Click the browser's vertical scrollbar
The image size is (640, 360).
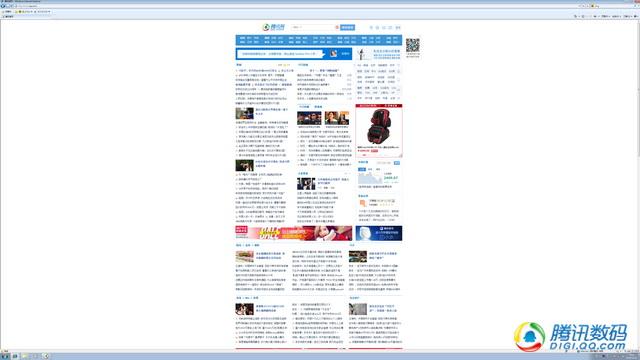(x=638, y=184)
